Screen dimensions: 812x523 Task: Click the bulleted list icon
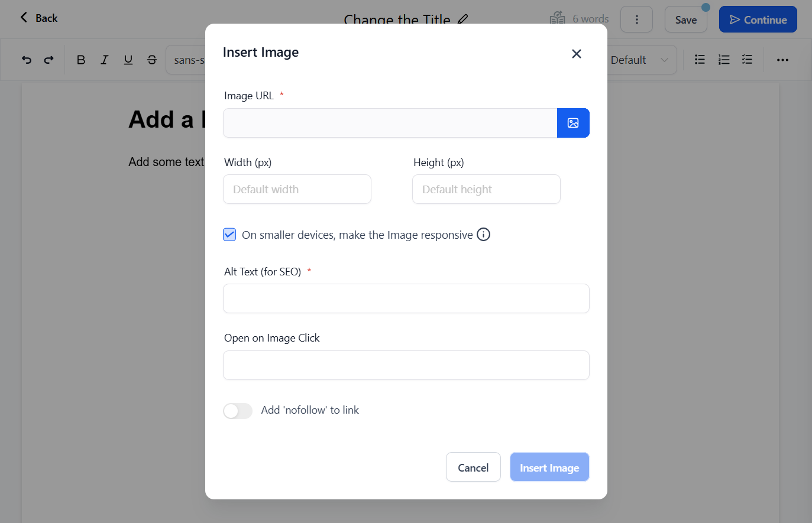pos(700,60)
